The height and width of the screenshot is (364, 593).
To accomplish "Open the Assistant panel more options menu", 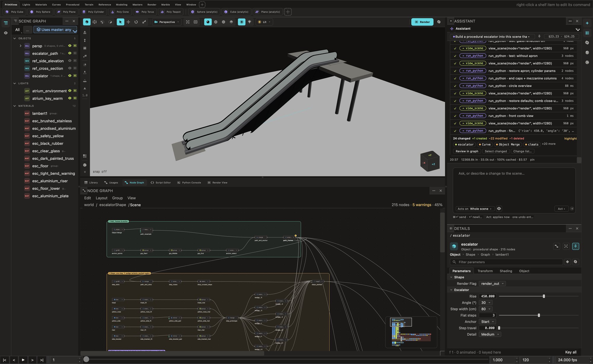I will tap(570, 21).
